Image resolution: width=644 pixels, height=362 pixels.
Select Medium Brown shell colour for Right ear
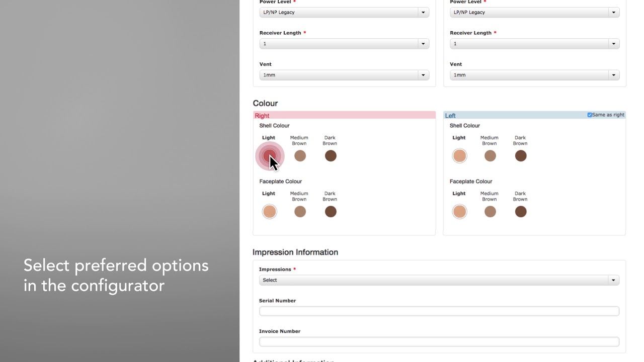(x=300, y=156)
